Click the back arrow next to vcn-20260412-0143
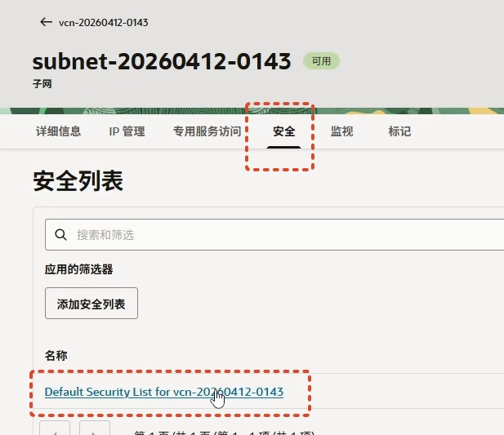 click(46, 22)
